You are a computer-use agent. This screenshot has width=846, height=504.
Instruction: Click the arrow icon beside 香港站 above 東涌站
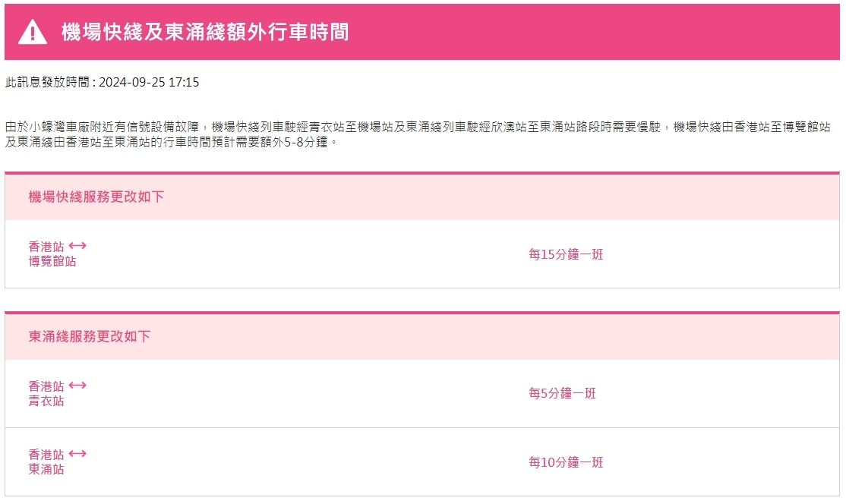[x=77, y=454]
